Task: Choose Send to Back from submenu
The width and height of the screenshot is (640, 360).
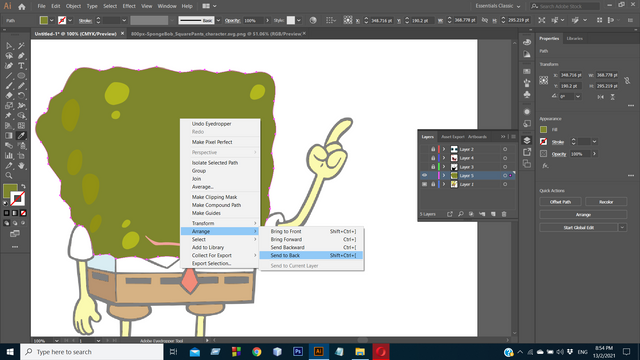Action: [311, 256]
